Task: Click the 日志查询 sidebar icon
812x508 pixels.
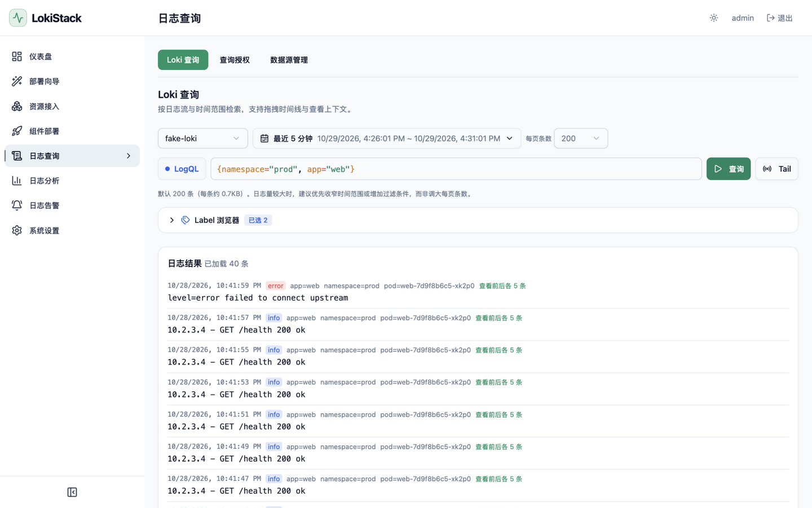Action: tap(17, 156)
